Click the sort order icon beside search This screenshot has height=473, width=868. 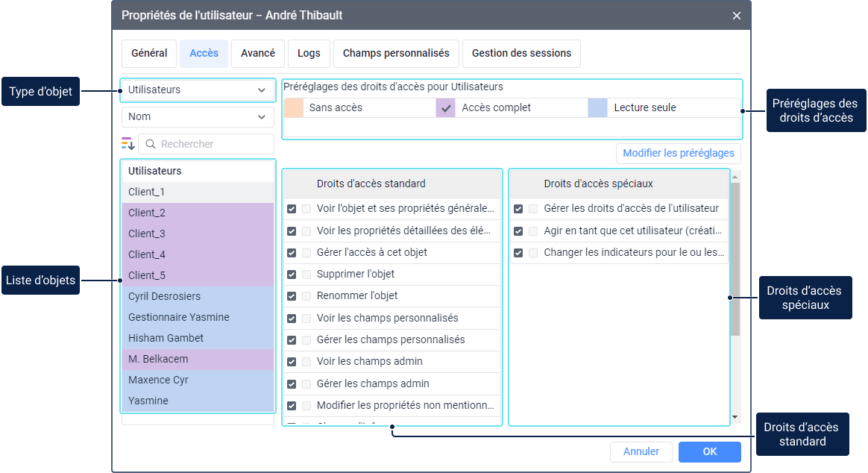click(x=128, y=144)
